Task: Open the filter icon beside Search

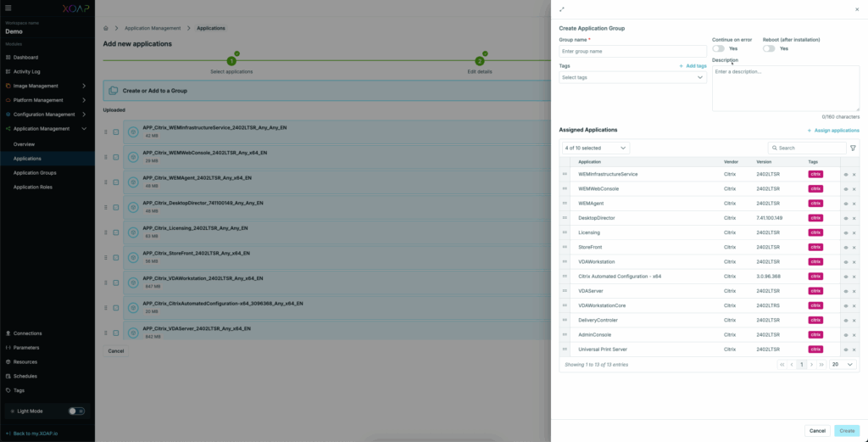Action: (x=853, y=148)
